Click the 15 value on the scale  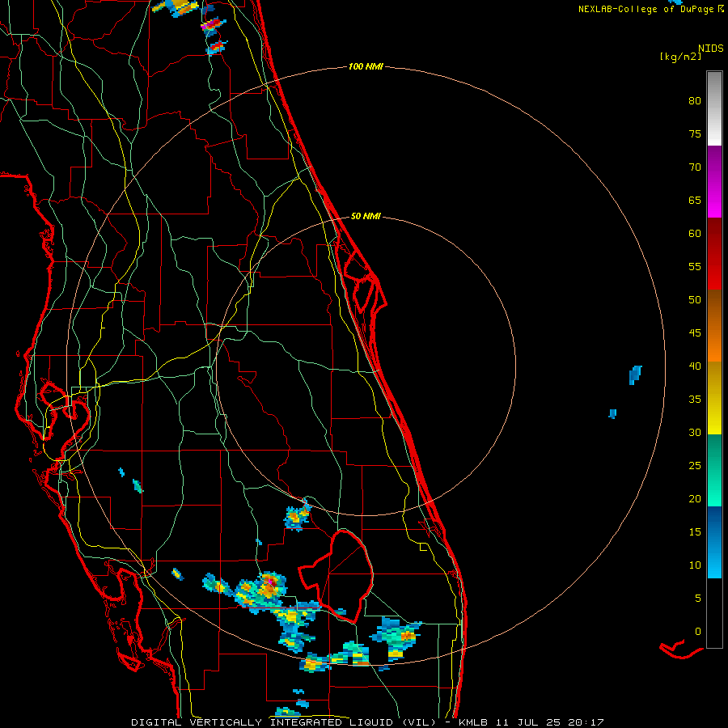pyautogui.click(x=695, y=531)
